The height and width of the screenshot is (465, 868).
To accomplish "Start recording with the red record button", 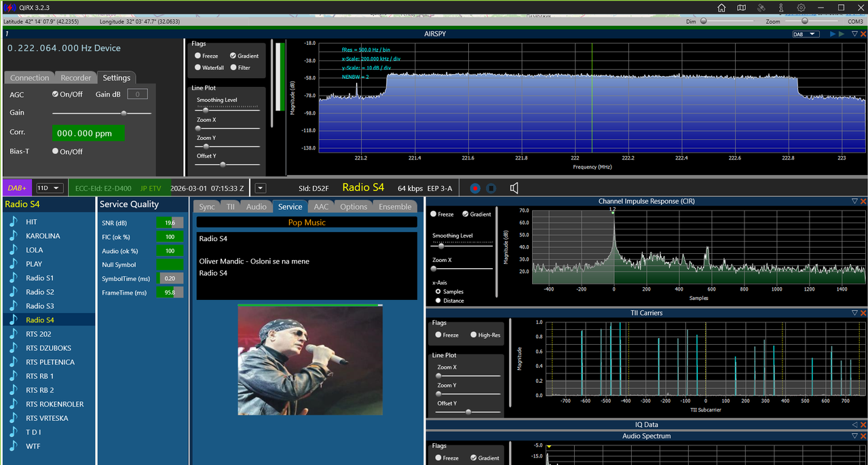I will tap(475, 188).
